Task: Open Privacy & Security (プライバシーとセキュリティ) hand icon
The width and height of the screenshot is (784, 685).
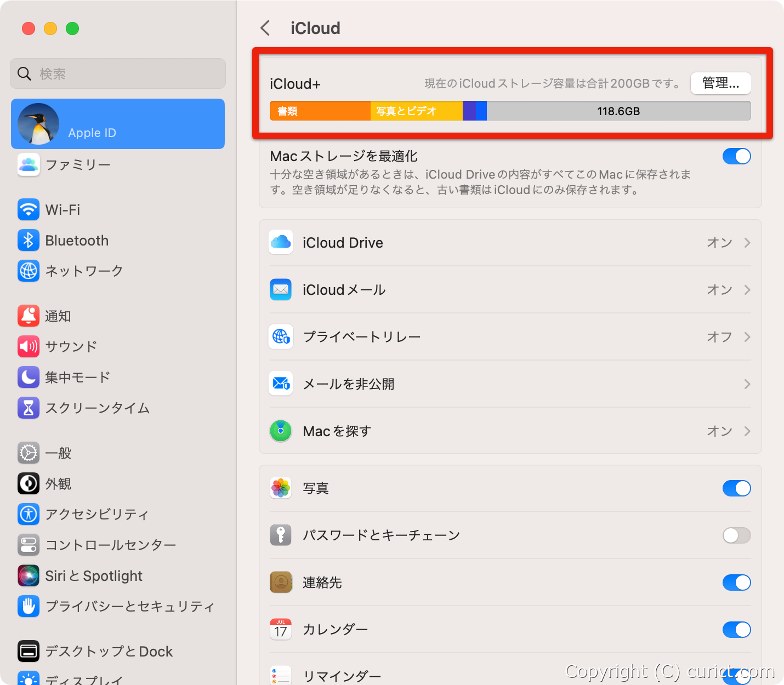Action: tap(29, 606)
